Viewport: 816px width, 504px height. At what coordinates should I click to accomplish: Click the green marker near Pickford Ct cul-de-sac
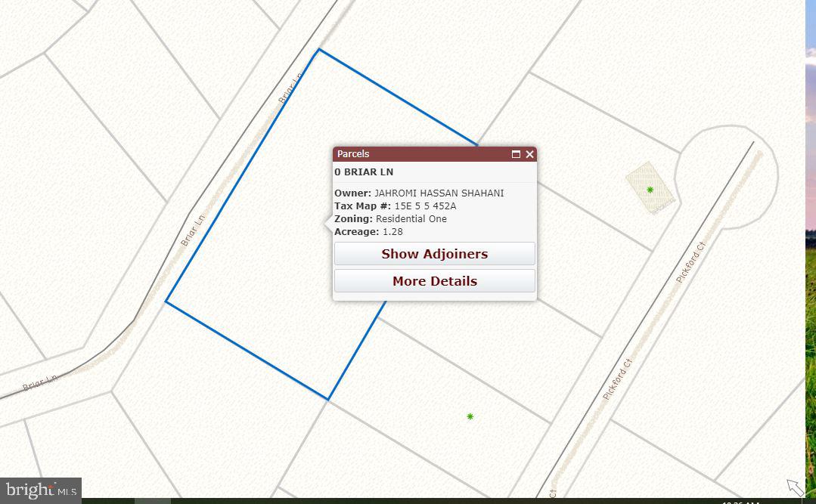coord(650,190)
